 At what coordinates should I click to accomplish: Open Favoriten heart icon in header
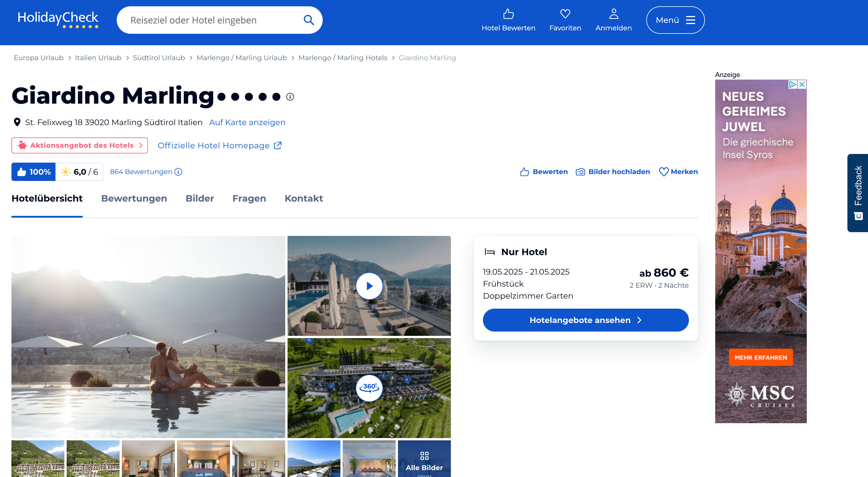[565, 14]
